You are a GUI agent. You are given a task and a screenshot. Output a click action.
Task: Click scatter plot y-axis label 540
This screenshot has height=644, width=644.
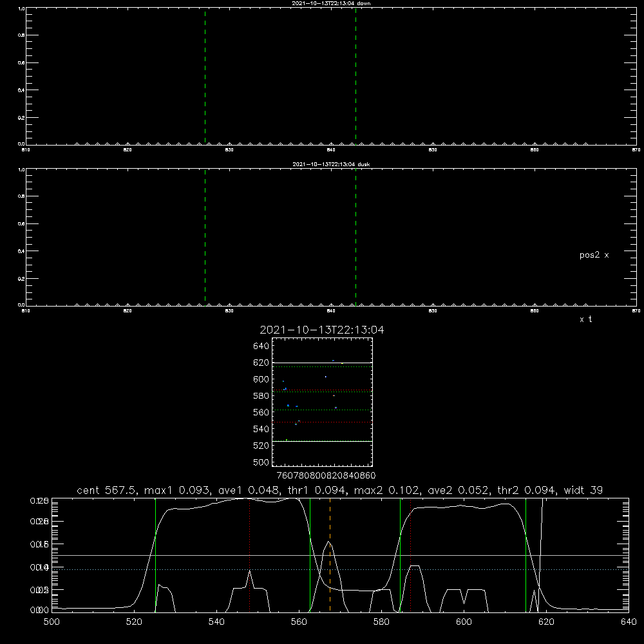pyautogui.click(x=261, y=429)
